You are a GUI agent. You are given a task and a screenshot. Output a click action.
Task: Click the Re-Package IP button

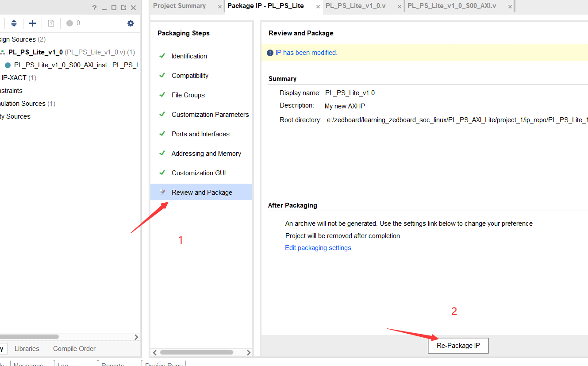point(458,346)
